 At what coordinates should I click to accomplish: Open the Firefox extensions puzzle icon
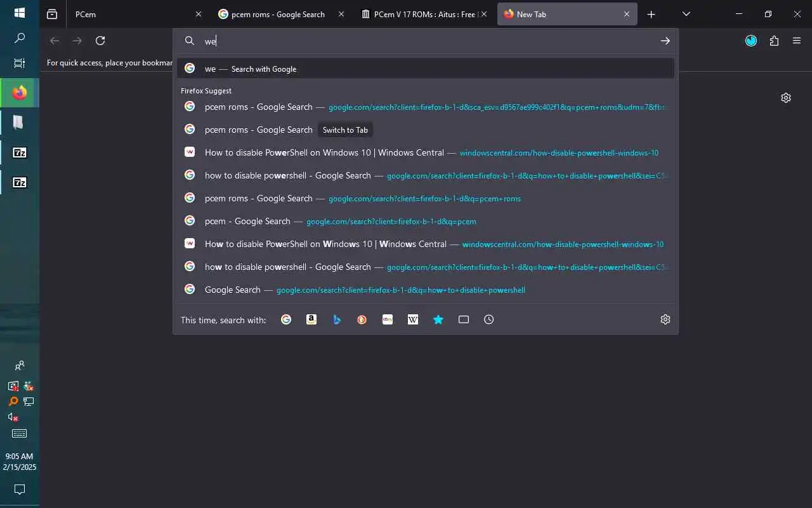click(x=774, y=41)
